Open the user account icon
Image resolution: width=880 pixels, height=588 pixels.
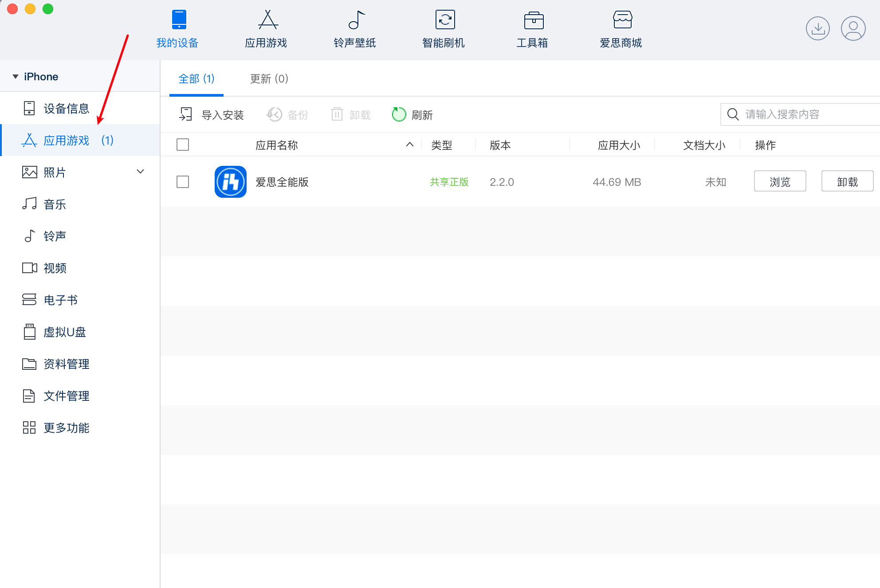(x=853, y=28)
